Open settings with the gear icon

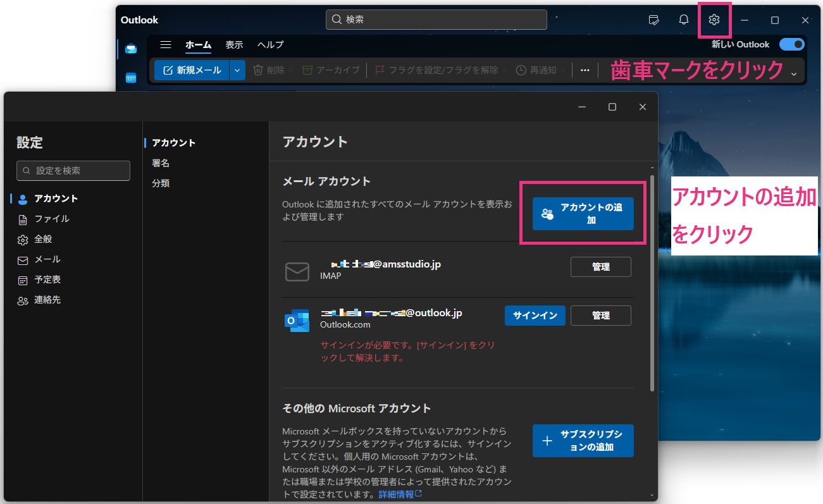coord(714,20)
